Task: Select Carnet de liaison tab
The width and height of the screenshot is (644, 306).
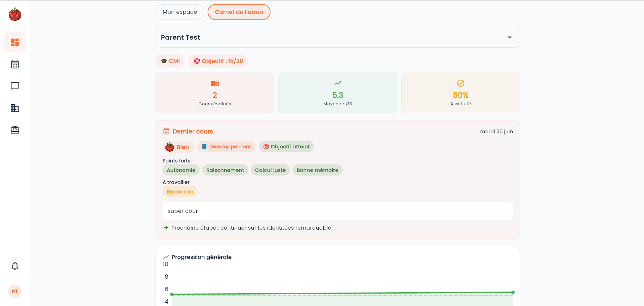Action: [x=239, y=12]
